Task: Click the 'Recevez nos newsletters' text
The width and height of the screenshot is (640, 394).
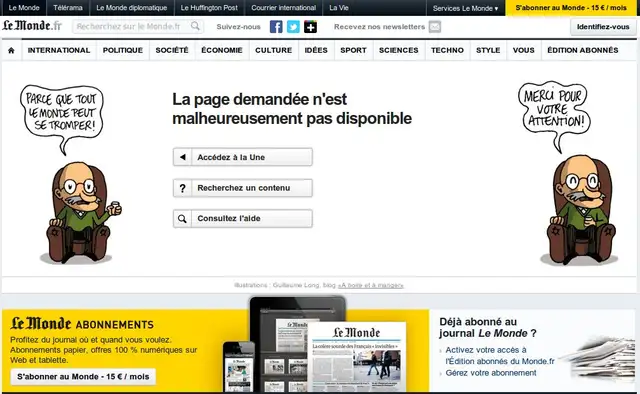Action: click(x=379, y=27)
